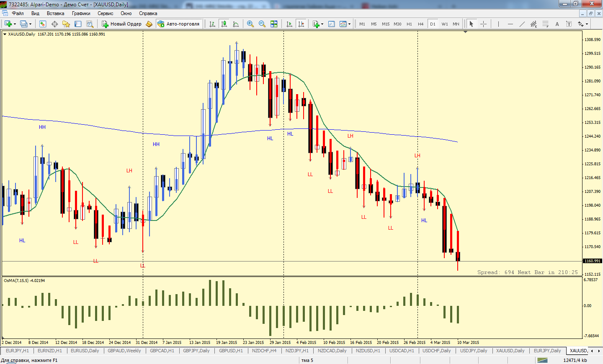Viewport: 603px width, 364px height.
Task: Switch to line chart type
Action: (x=236, y=24)
